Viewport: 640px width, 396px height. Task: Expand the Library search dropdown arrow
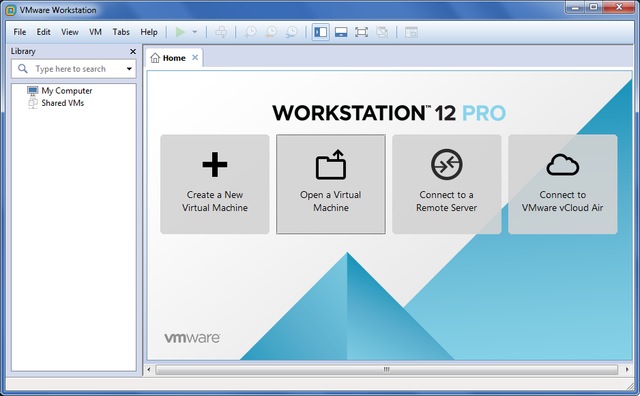(129, 69)
